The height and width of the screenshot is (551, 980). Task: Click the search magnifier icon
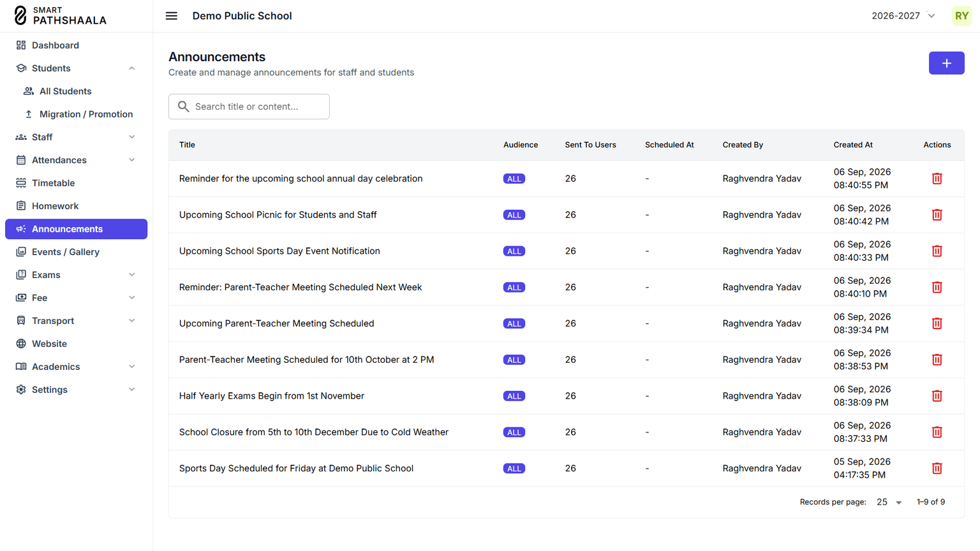coord(184,107)
